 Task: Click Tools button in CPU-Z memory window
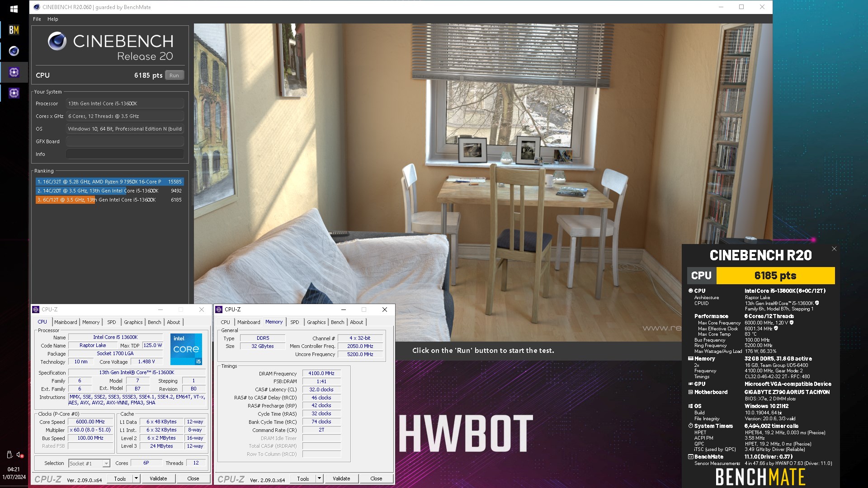303,479
